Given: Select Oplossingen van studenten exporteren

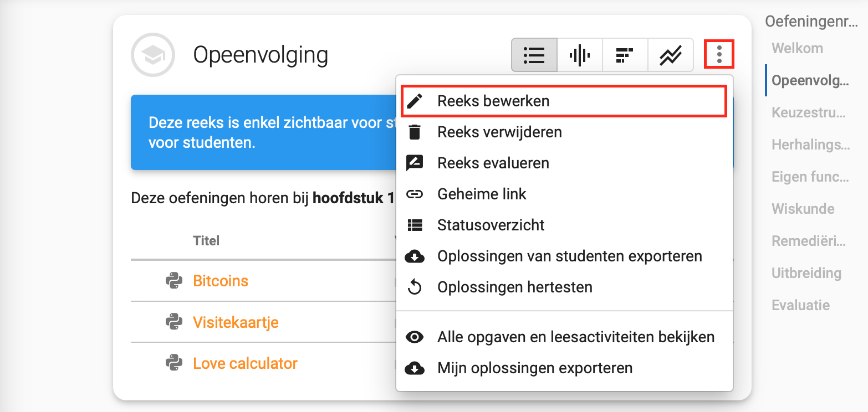Looking at the screenshot, I should (x=564, y=256).
